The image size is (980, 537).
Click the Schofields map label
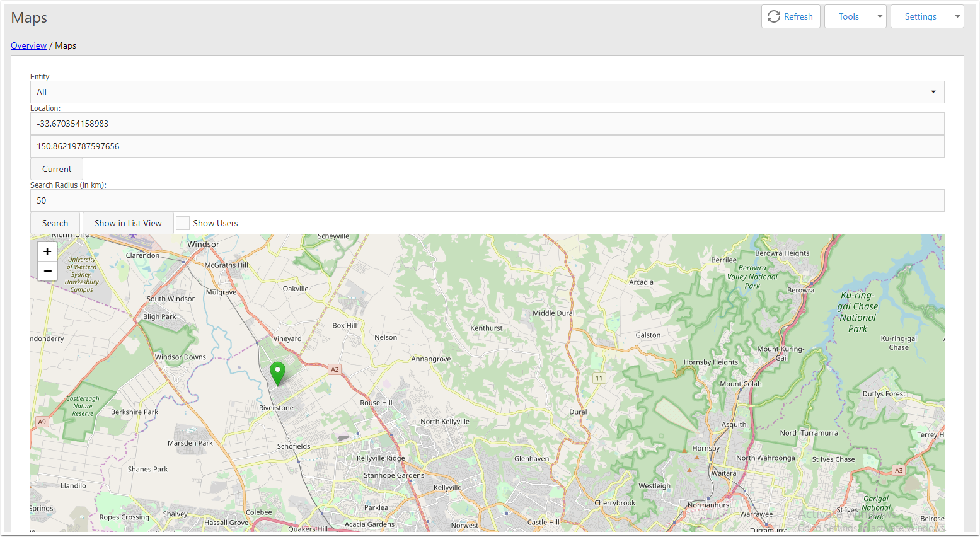[x=294, y=446]
